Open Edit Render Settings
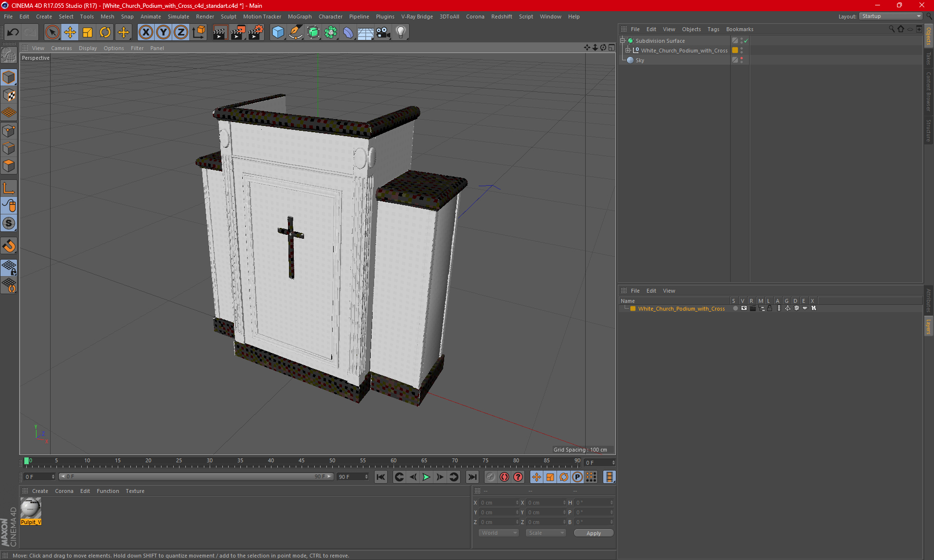934x560 pixels. [256, 33]
